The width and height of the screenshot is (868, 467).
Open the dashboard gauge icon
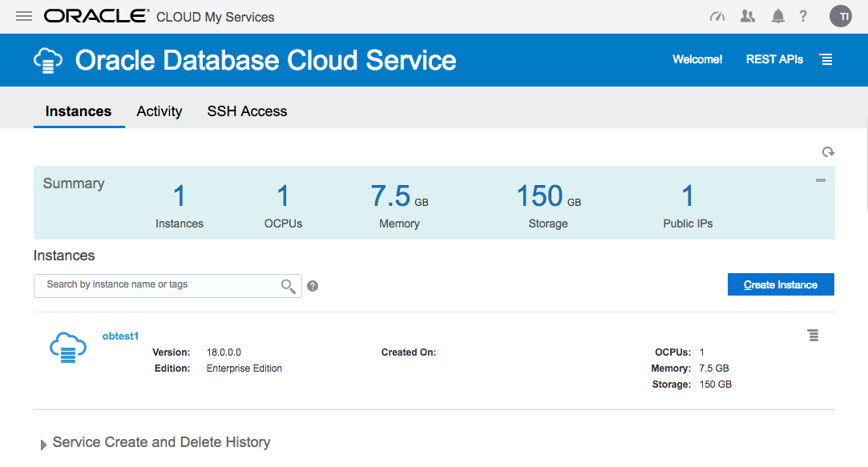(x=717, y=17)
